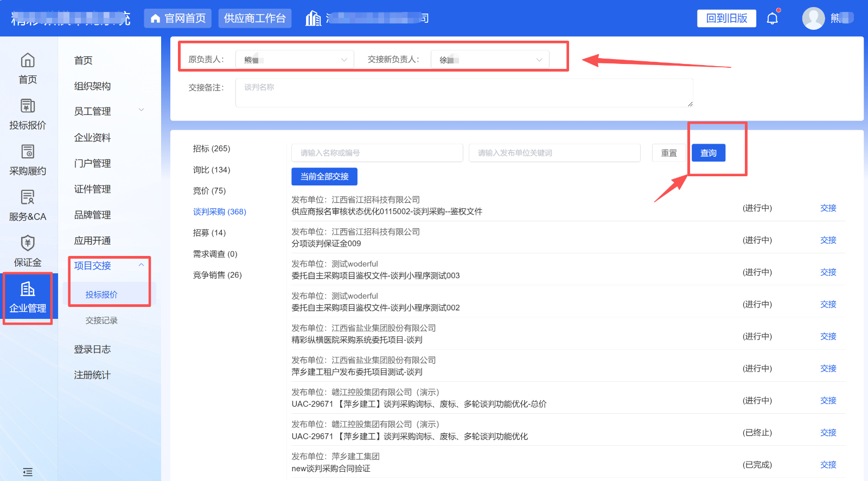Switch to the 招标 (265) category

tap(212, 149)
